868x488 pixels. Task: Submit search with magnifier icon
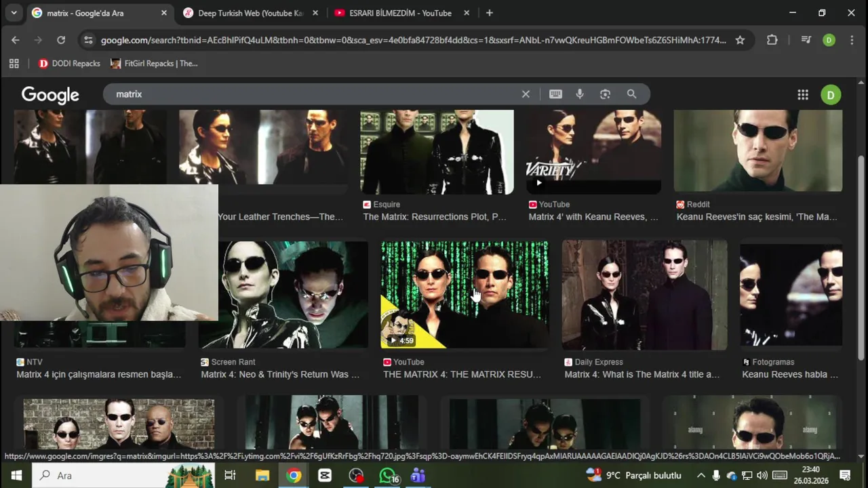(631, 94)
